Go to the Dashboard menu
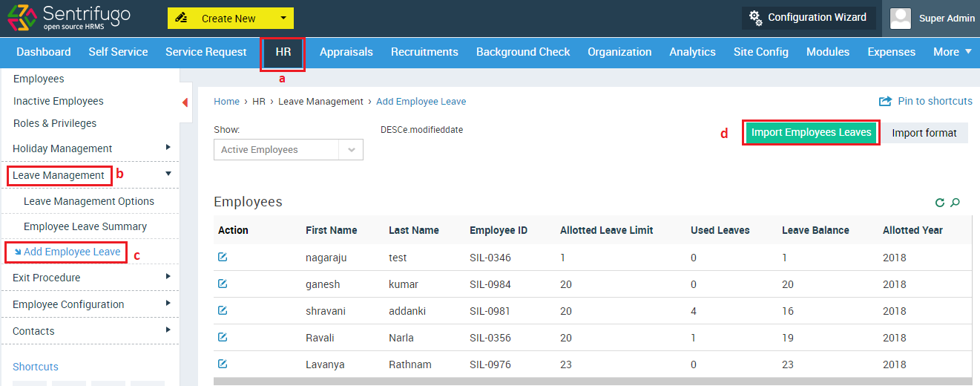Screen dimensions: 980x386 [44, 52]
